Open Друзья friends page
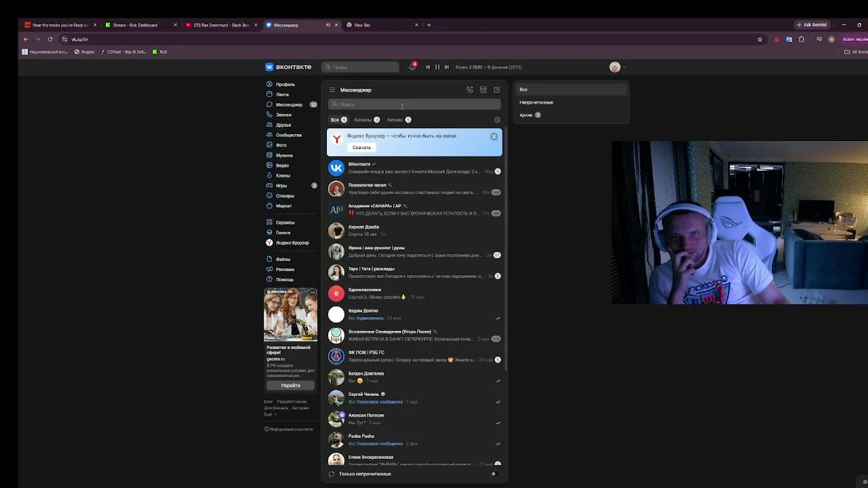 click(x=283, y=125)
